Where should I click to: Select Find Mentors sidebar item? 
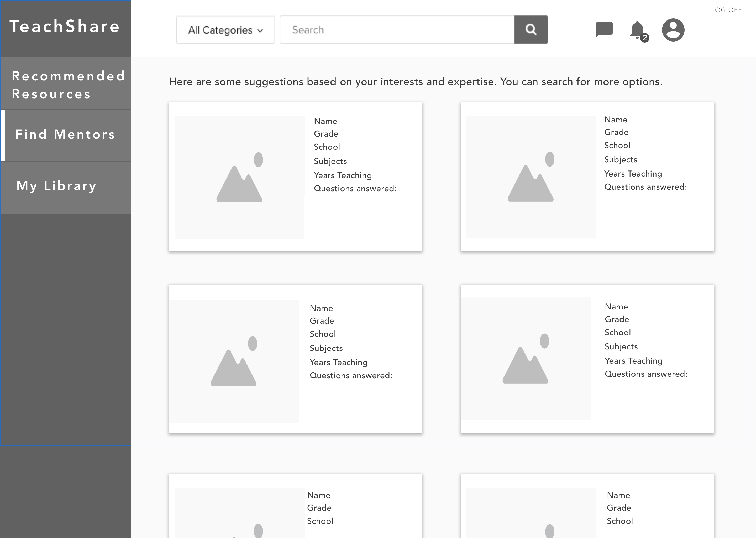tap(66, 134)
